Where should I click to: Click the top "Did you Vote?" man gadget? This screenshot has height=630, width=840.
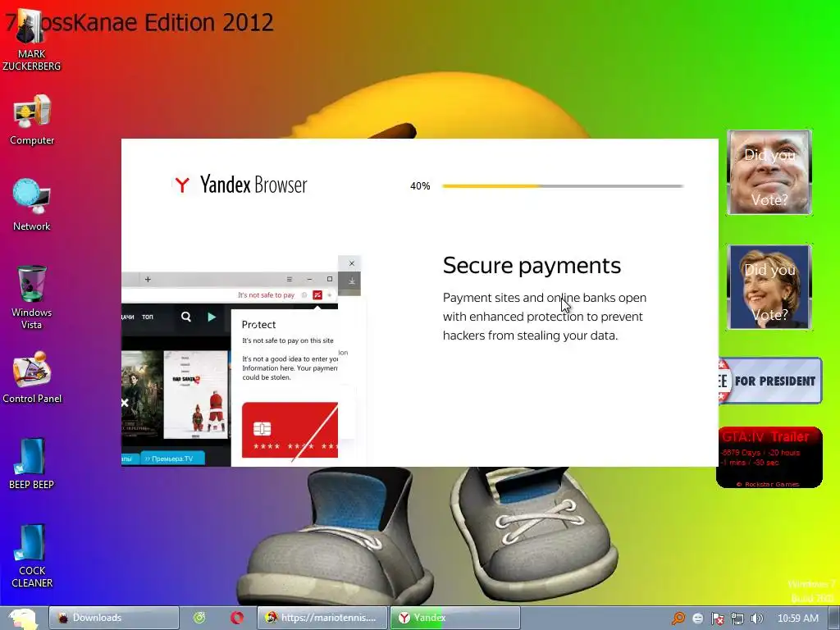[x=769, y=172]
